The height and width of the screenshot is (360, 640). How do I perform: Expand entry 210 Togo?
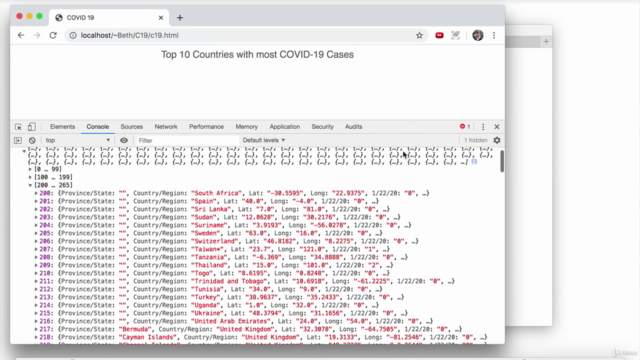coord(36,273)
